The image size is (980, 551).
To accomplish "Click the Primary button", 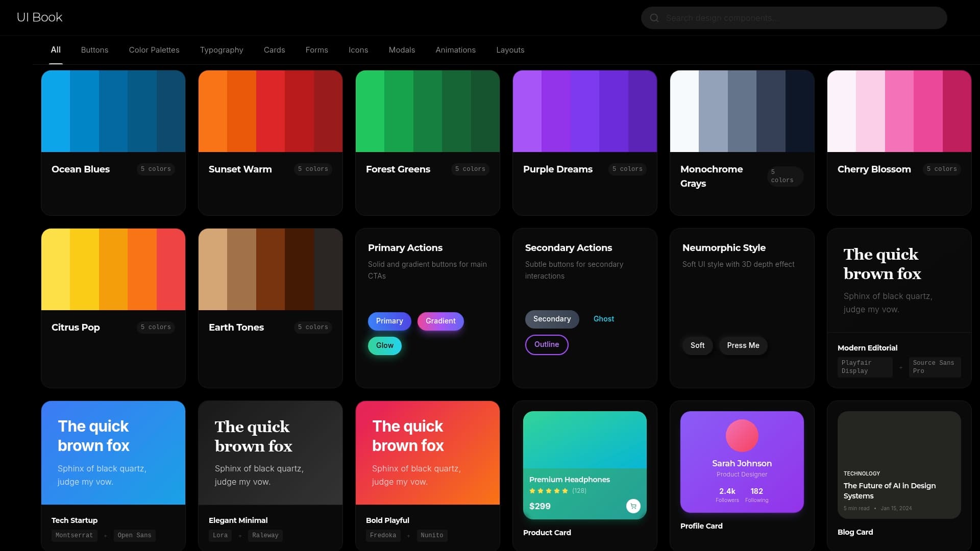I will coord(389,321).
